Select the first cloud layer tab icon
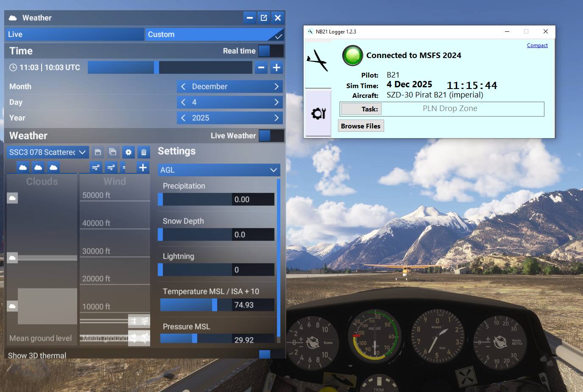 click(23, 167)
